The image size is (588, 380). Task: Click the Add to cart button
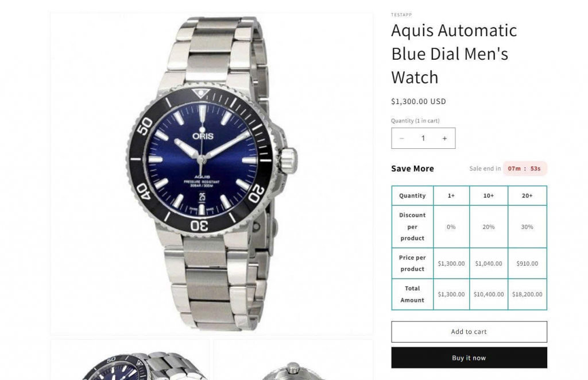point(469,332)
